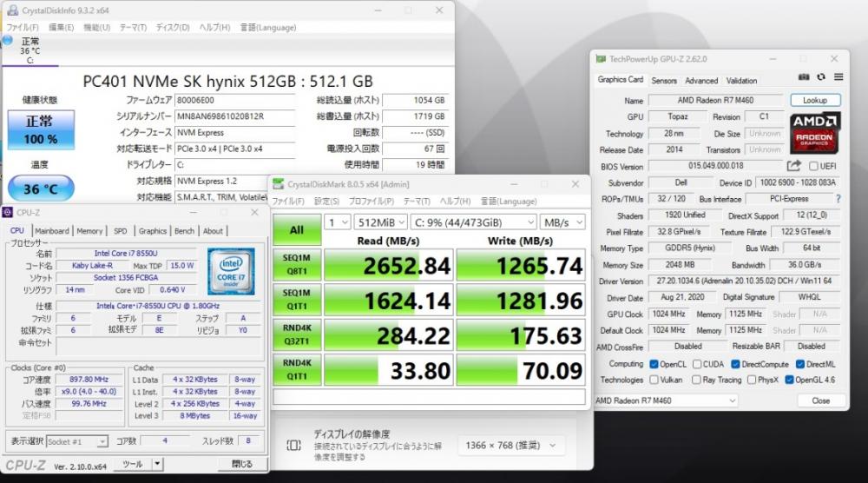Switch to the Advanced tab in GPU-Z
Image resolution: width=868 pixels, height=483 pixels.
click(701, 80)
